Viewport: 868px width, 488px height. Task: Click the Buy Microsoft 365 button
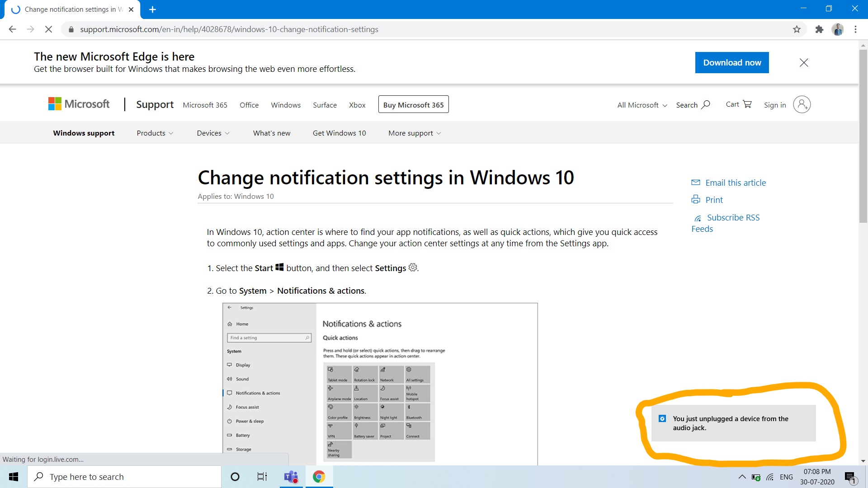pyautogui.click(x=413, y=104)
